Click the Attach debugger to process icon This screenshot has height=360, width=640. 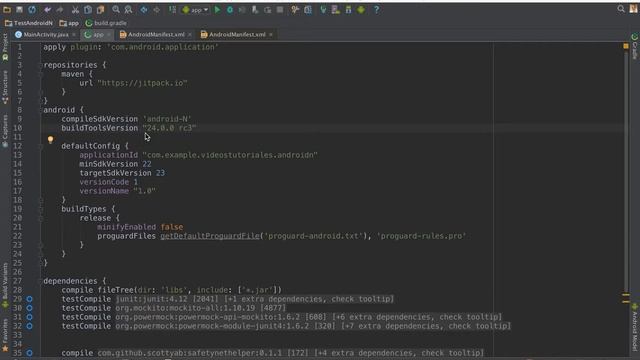[x=255, y=9]
